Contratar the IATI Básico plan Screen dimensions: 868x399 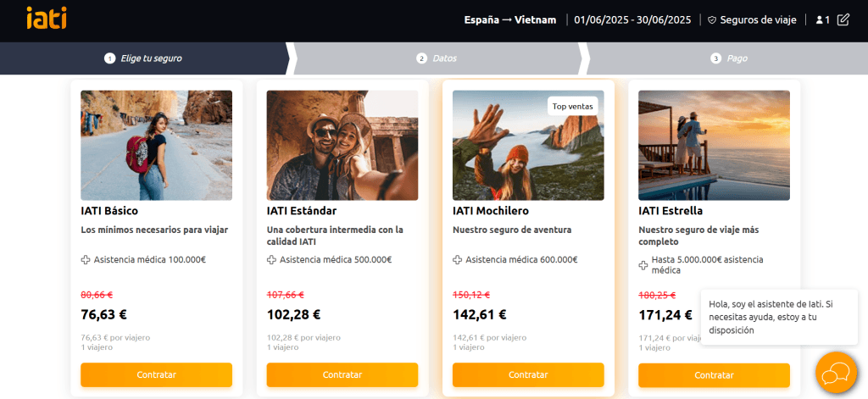point(157,374)
